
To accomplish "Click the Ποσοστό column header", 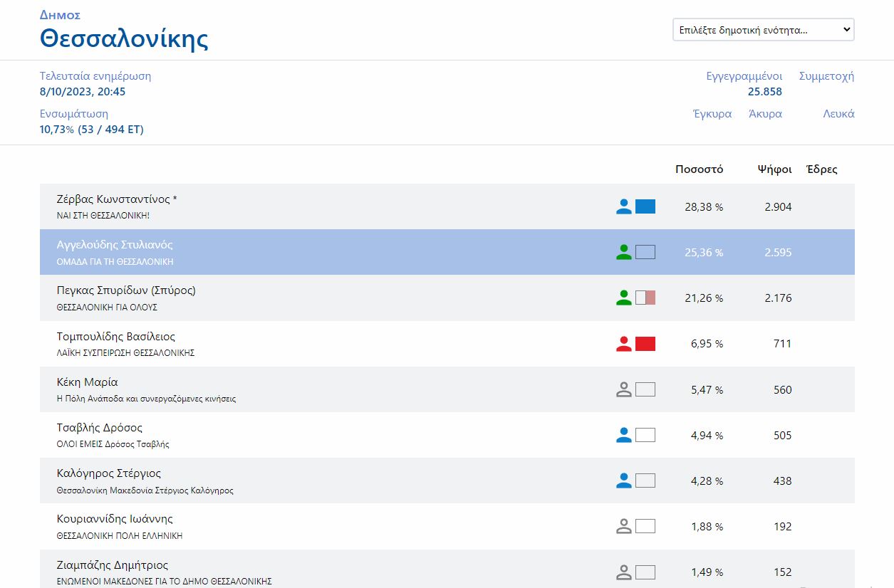I will coord(699,169).
